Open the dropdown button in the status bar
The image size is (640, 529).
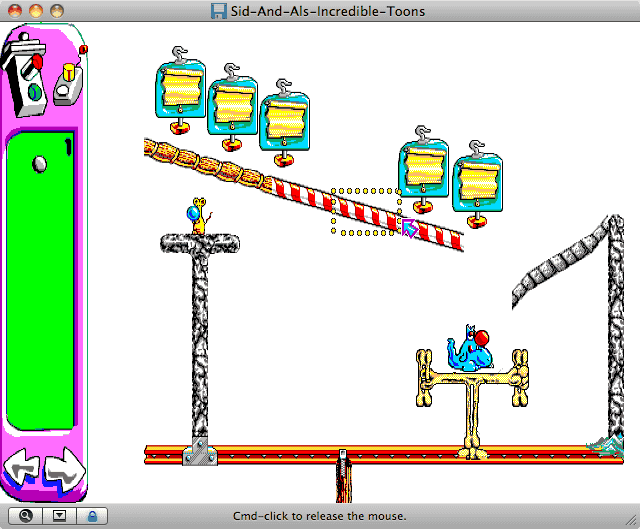click(59, 516)
